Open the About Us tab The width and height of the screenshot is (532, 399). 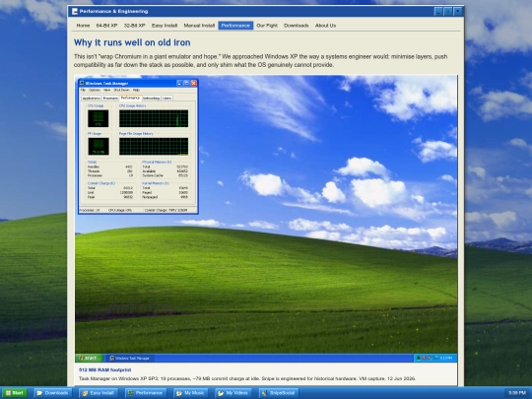[325, 26]
